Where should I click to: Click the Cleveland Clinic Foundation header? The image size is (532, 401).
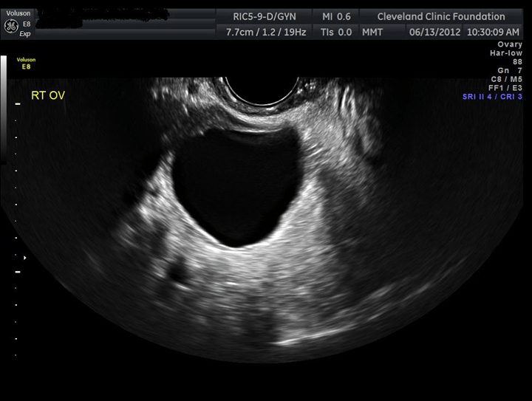click(440, 16)
